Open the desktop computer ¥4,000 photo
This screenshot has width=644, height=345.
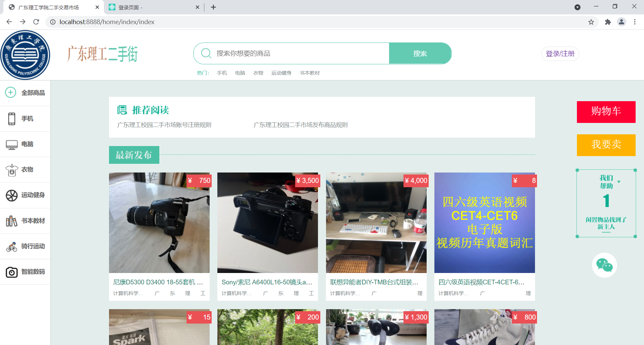point(376,223)
